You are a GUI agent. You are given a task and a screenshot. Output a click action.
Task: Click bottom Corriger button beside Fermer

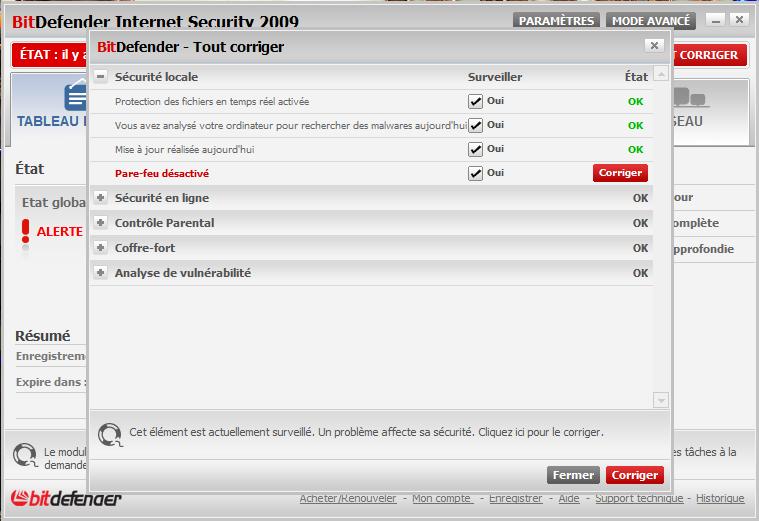(635, 475)
